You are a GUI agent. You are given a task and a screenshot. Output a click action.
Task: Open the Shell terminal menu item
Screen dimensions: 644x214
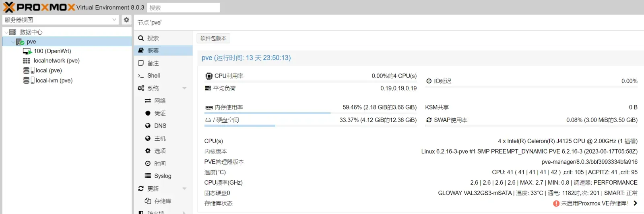(x=163, y=76)
